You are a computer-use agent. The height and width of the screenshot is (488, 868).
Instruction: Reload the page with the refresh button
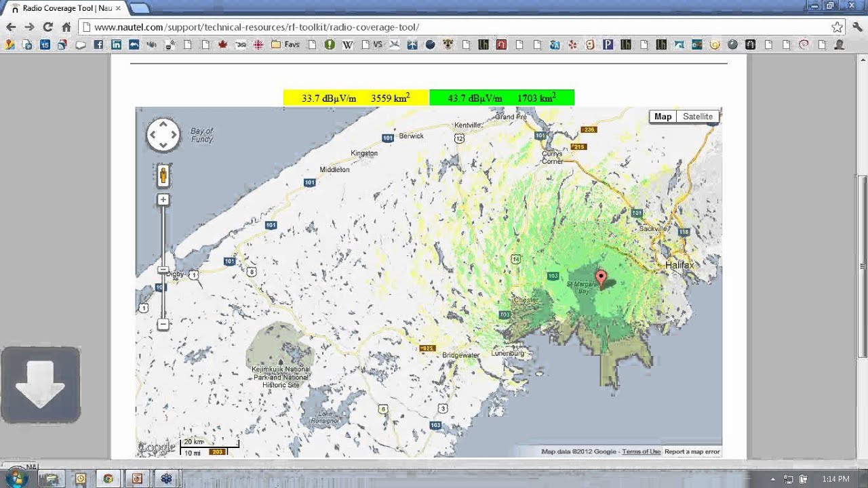click(x=47, y=27)
